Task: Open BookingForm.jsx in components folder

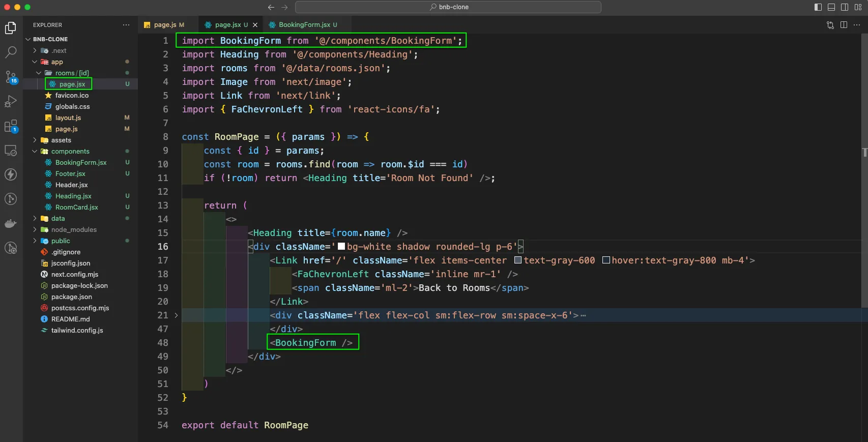Action: click(81, 162)
